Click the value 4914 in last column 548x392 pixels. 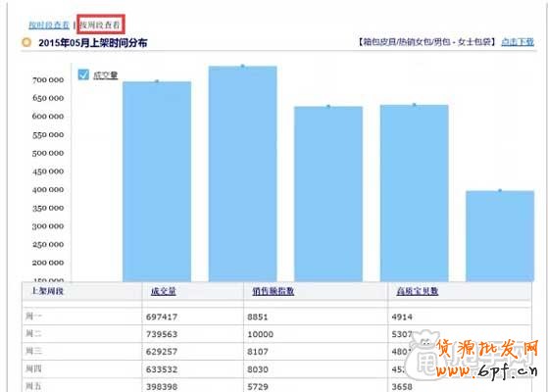(402, 318)
